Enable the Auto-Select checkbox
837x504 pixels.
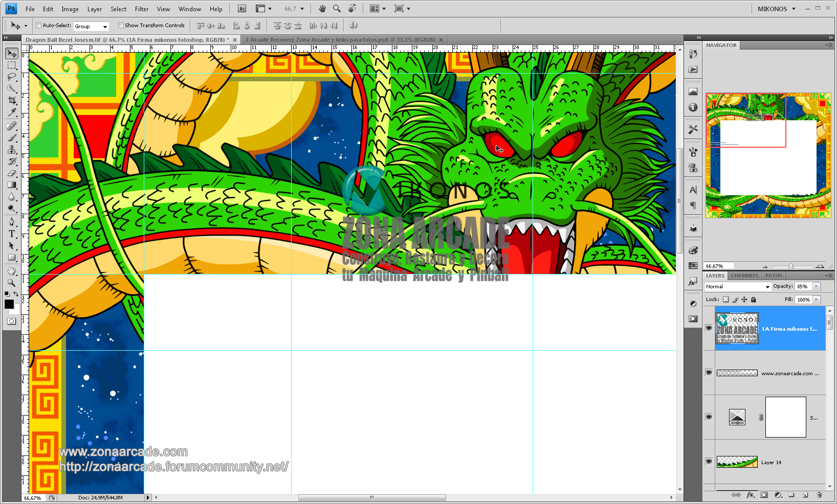(x=38, y=25)
